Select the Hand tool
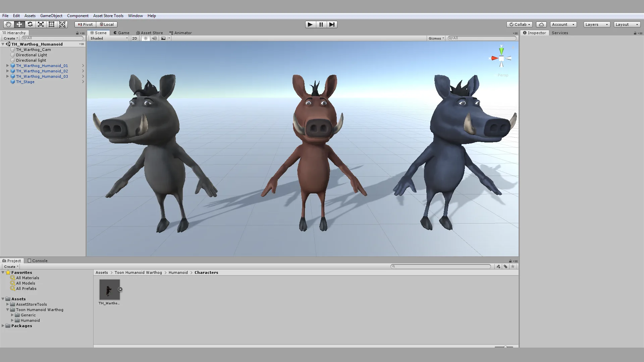Image resolution: width=644 pixels, height=362 pixels. pos(8,24)
